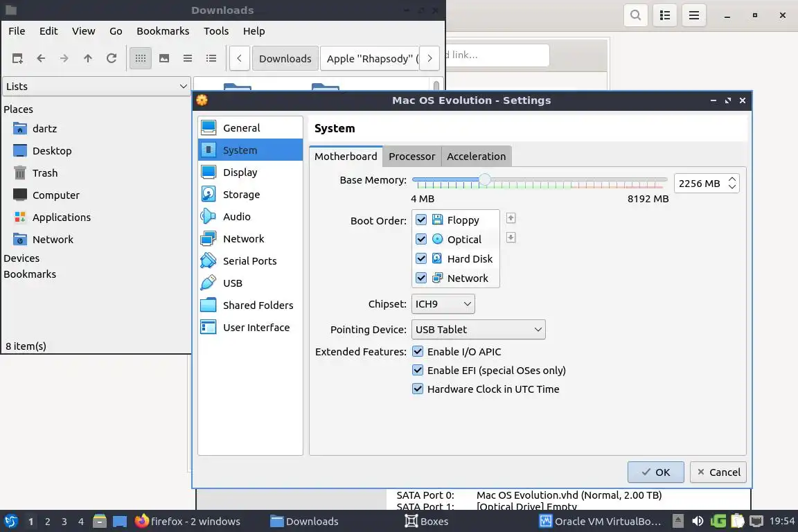798x532 pixels.
Task: Move boot item down arrow
Action: coord(511,238)
